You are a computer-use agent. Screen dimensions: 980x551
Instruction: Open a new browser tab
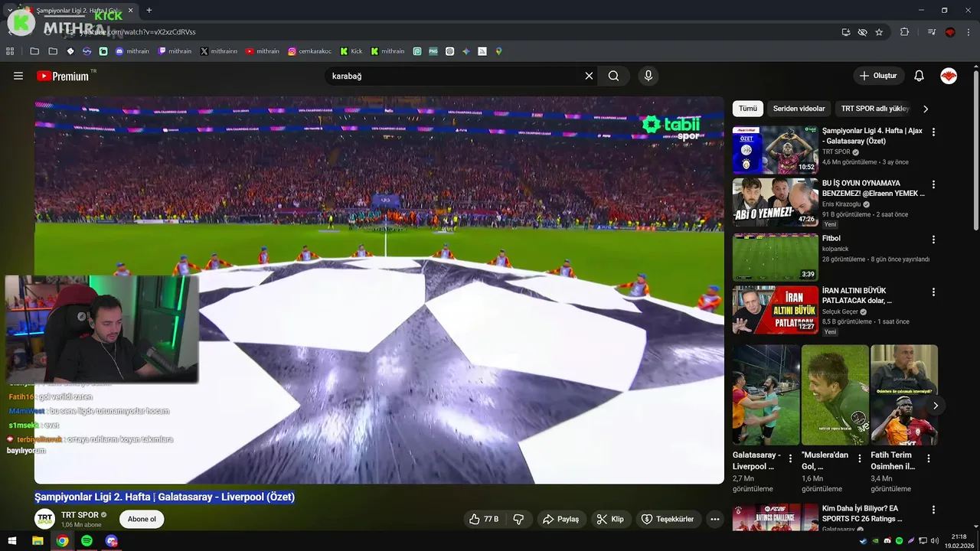point(149,10)
